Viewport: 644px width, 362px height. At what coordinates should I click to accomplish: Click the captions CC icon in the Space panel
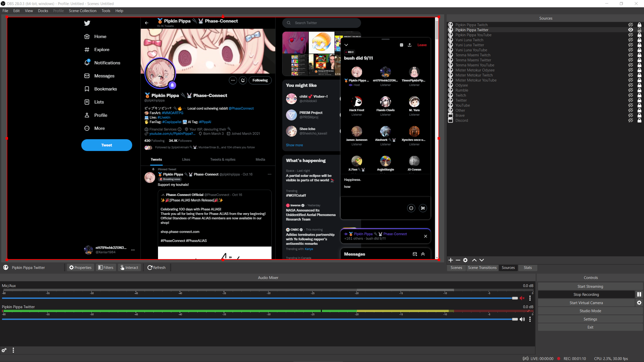(x=402, y=45)
